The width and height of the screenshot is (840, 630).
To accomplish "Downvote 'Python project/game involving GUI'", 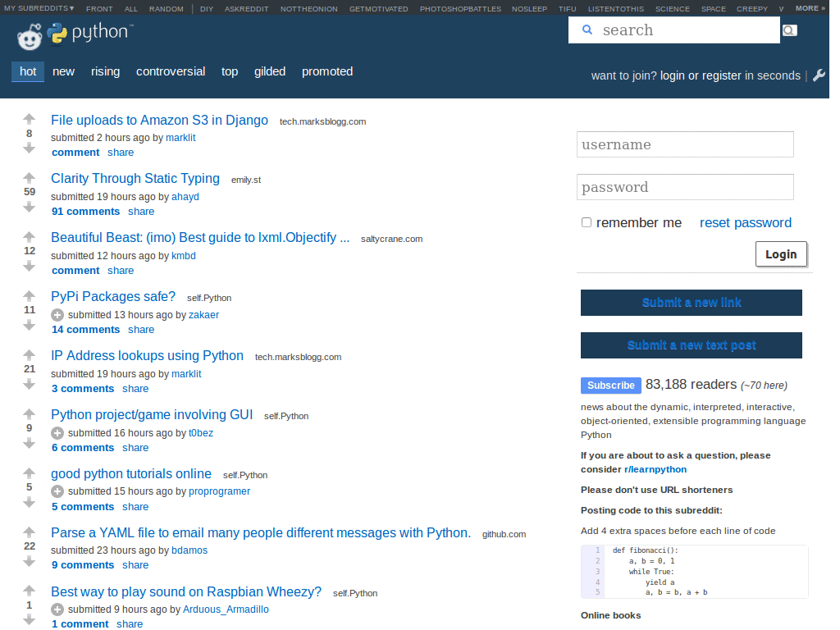I will tap(29, 443).
